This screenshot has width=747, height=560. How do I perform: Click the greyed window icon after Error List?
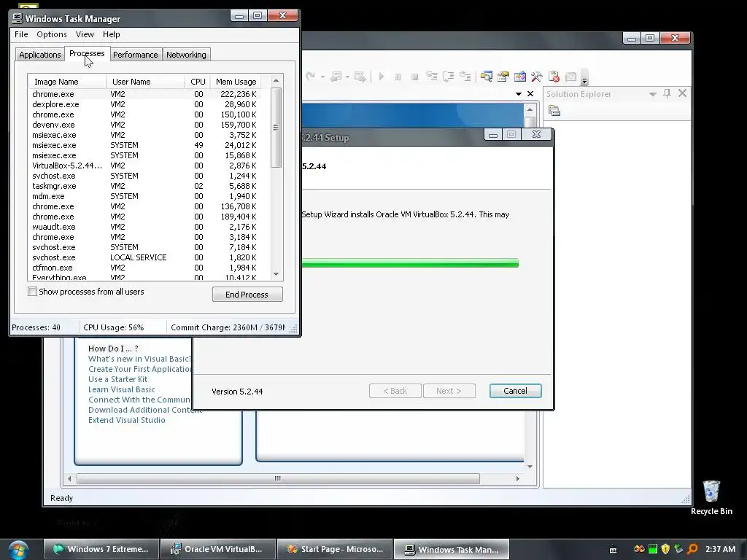[570, 77]
